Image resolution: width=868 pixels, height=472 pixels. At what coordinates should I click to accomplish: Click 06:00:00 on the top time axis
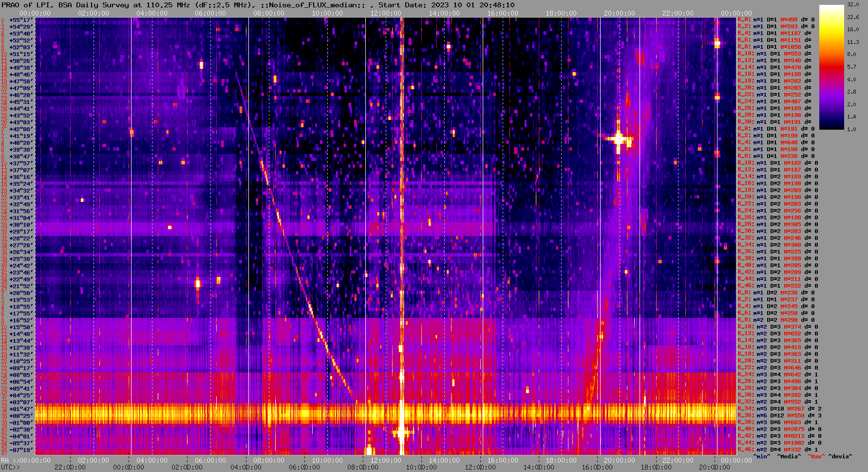(210, 13)
